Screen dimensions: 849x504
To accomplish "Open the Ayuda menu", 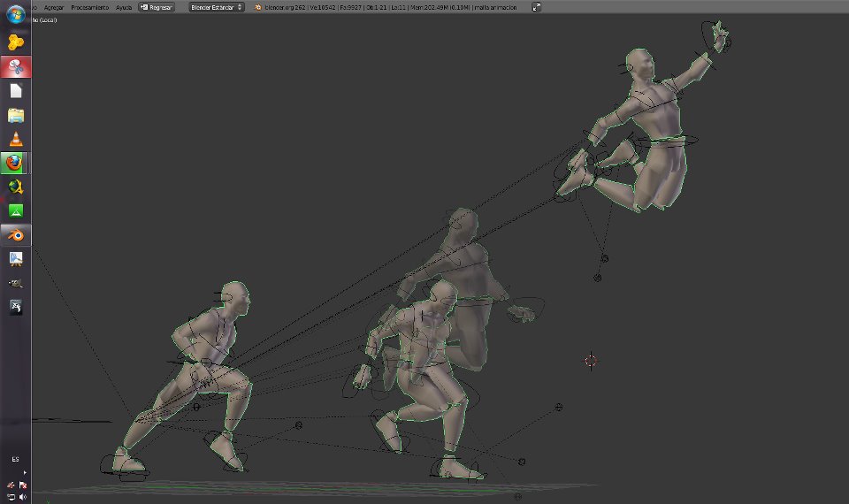I will [x=124, y=8].
